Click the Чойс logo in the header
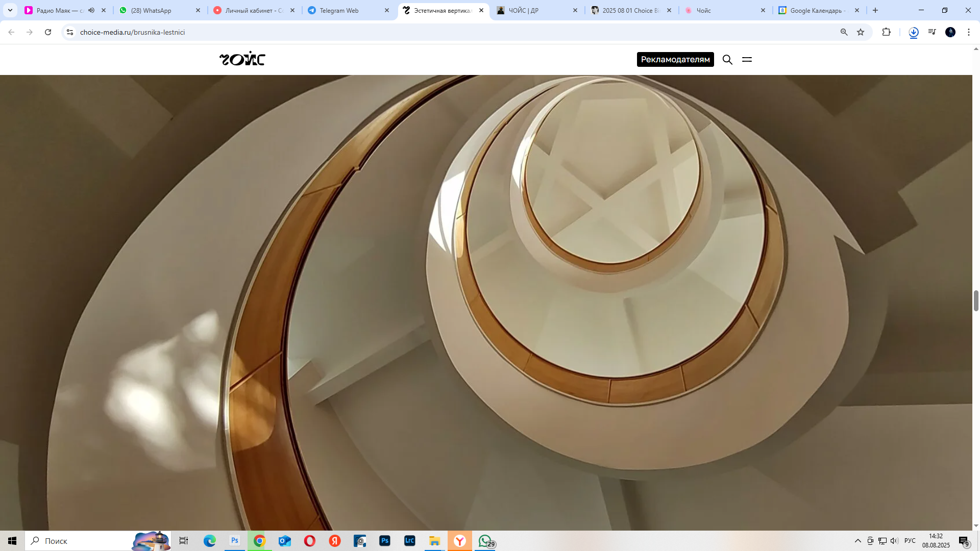Image resolution: width=980 pixels, height=551 pixels. (x=242, y=59)
